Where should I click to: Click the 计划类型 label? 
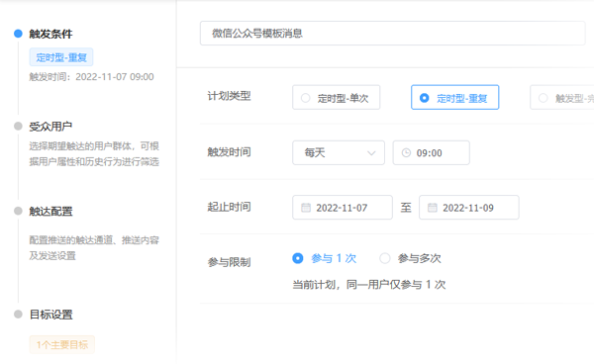229,96
